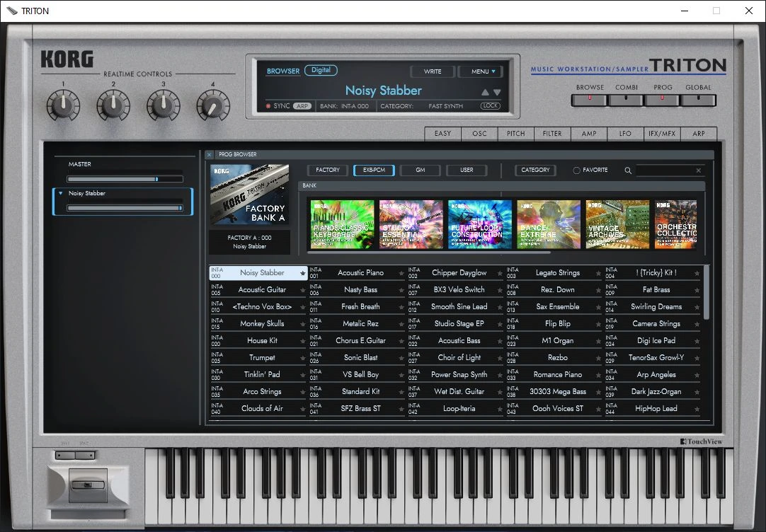The height and width of the screenshot is (532, 766).
Task: Click realtime control knob 4
Action: coord(213,105)
